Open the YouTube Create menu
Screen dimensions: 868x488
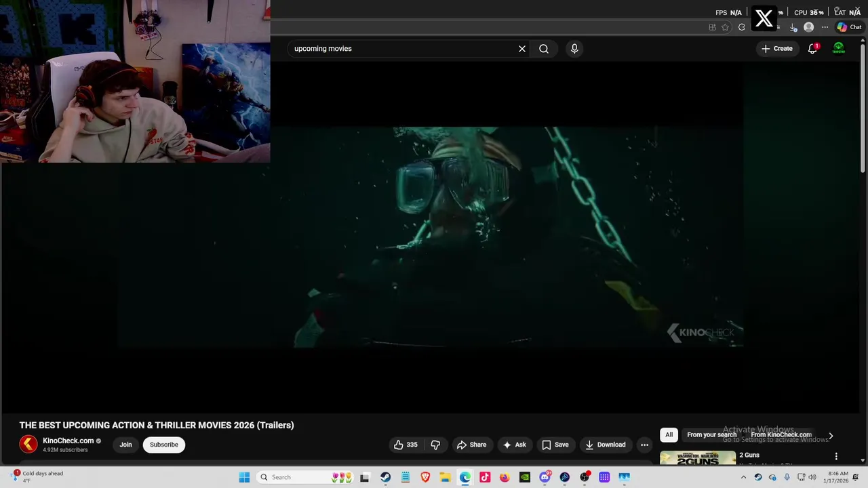click(777, 49)
